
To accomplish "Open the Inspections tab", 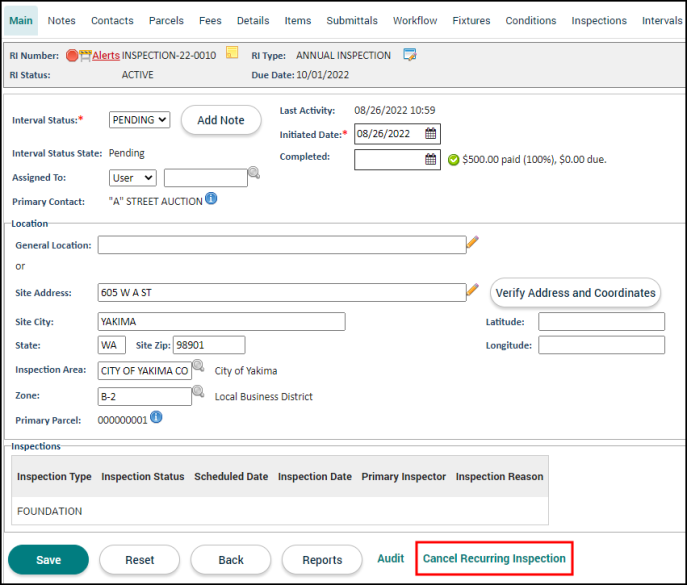I will click(x=599, y=21).
